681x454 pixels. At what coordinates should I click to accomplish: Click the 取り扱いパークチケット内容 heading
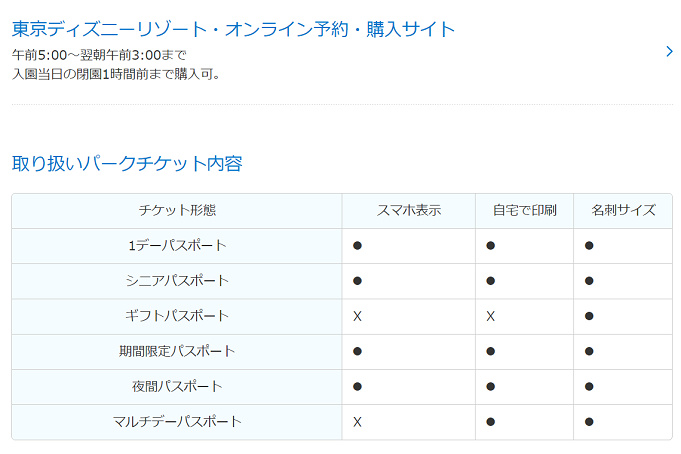click(x=127, y=163)
